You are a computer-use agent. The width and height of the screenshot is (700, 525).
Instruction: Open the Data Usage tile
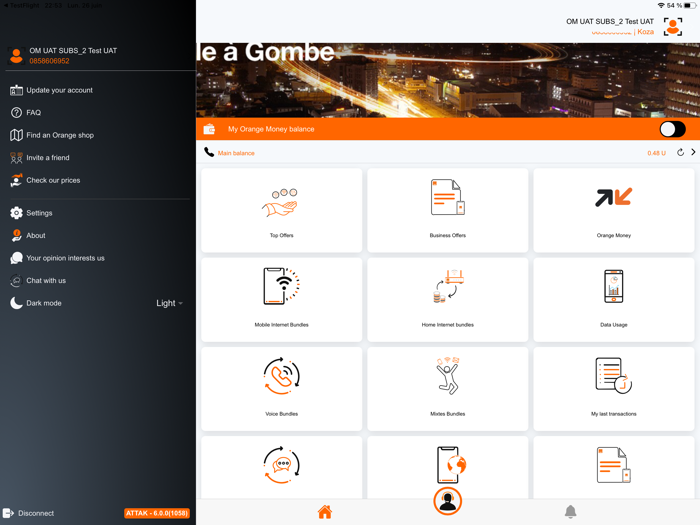(613, 300)
